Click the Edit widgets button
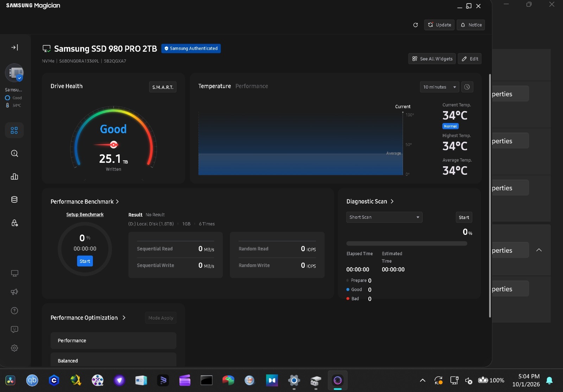The height and width of the screenshot is (392, 563). [470, 59]
